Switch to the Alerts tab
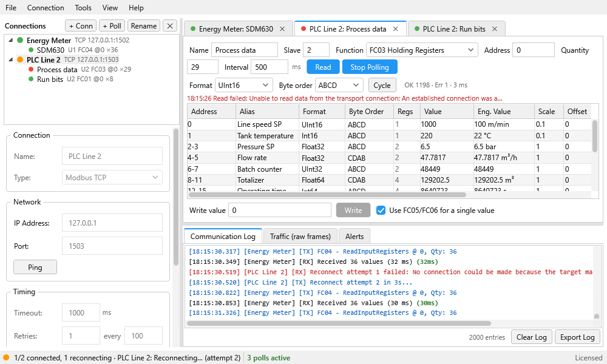 (x=354, y=237)
